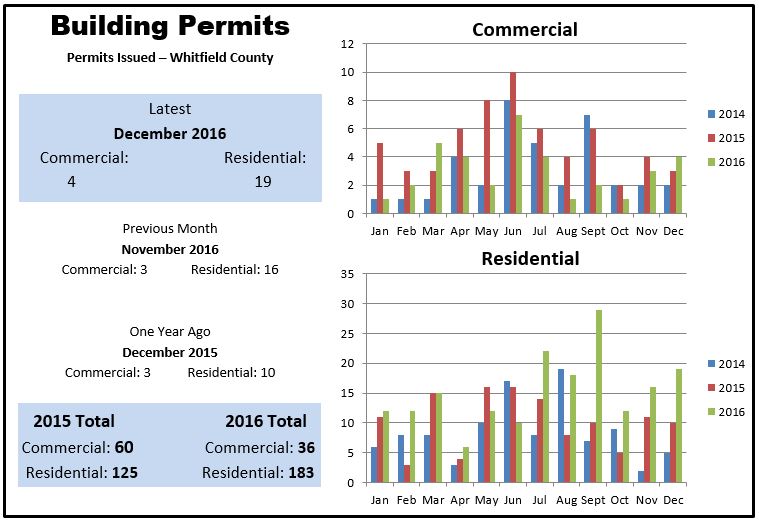Select the latest Residential value 19
Image resolution: width=759 pixels, height=521 pixels.
pos(262,181)
